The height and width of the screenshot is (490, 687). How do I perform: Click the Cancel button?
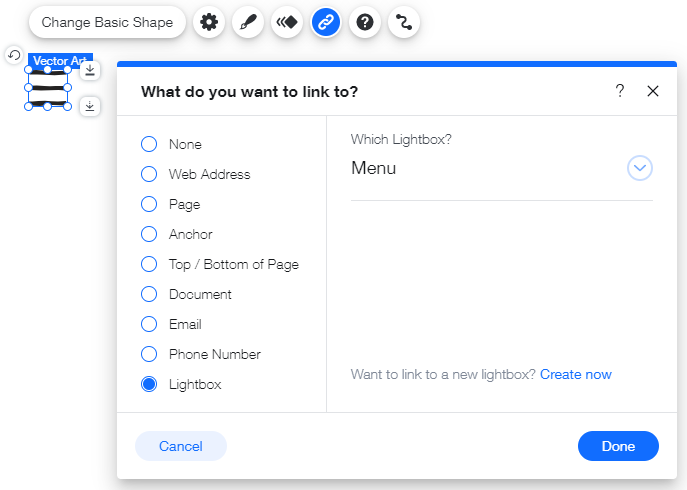tap(181, 446)
